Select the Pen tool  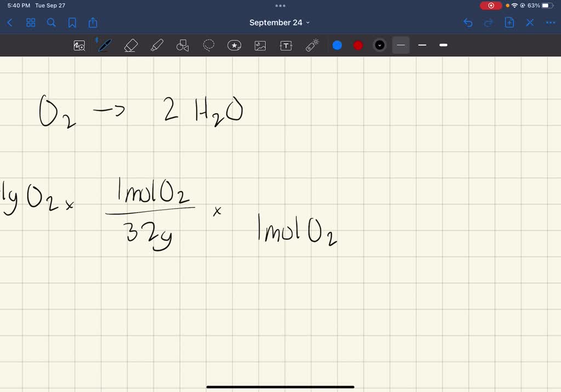click(x=105, y=45)
